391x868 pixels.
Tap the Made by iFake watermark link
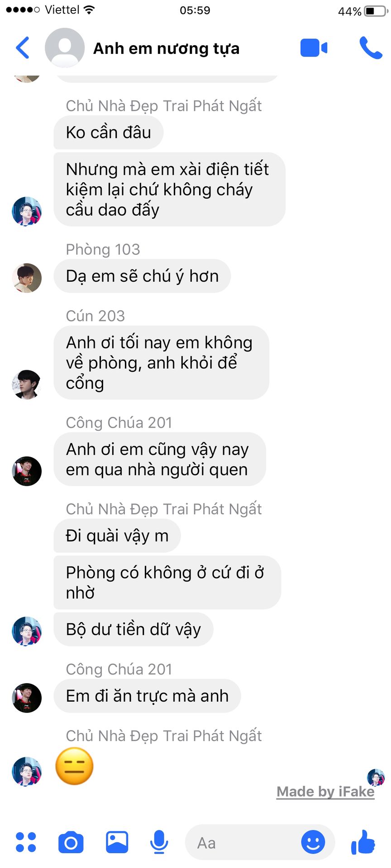(x=325, y=792)
